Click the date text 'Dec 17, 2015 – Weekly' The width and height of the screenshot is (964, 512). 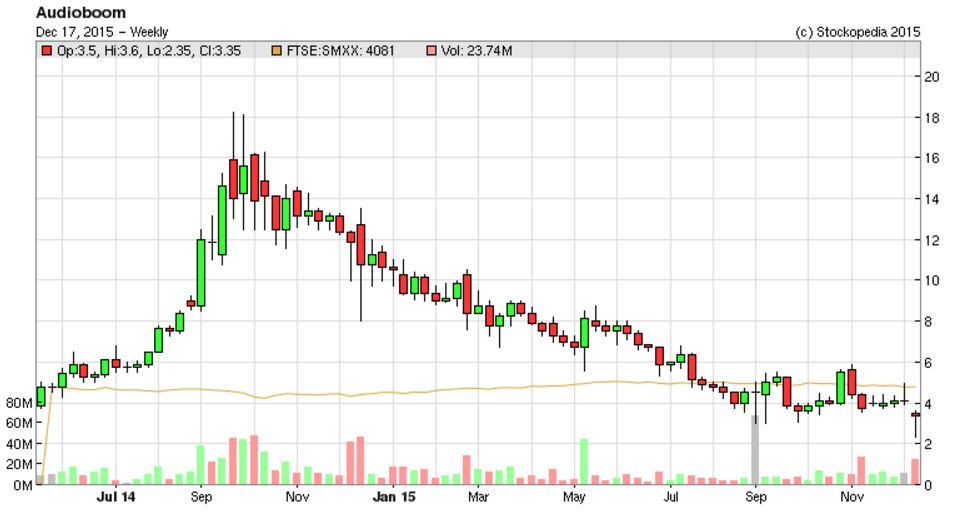coord(101,32)
